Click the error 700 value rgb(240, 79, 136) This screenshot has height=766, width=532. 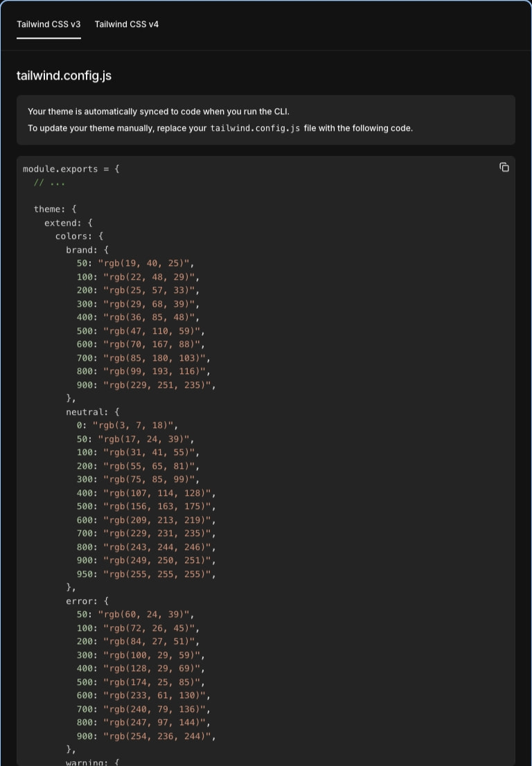(154, 709)
